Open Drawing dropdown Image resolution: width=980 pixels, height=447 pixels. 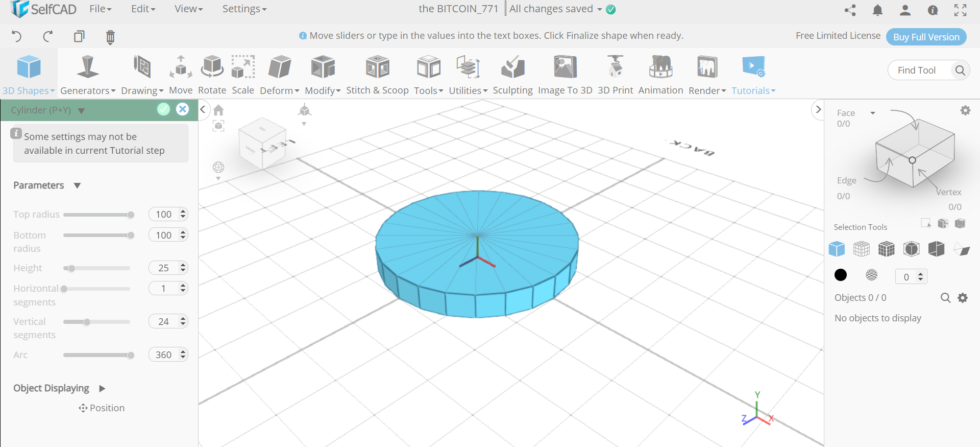[142, 75]
